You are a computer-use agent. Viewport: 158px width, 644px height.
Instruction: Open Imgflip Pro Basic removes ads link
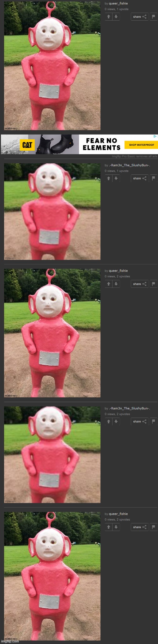click(135, 156)
